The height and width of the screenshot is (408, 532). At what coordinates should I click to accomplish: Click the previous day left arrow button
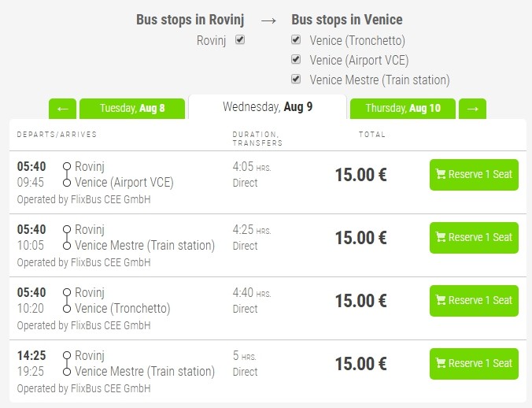pos(62,109)
